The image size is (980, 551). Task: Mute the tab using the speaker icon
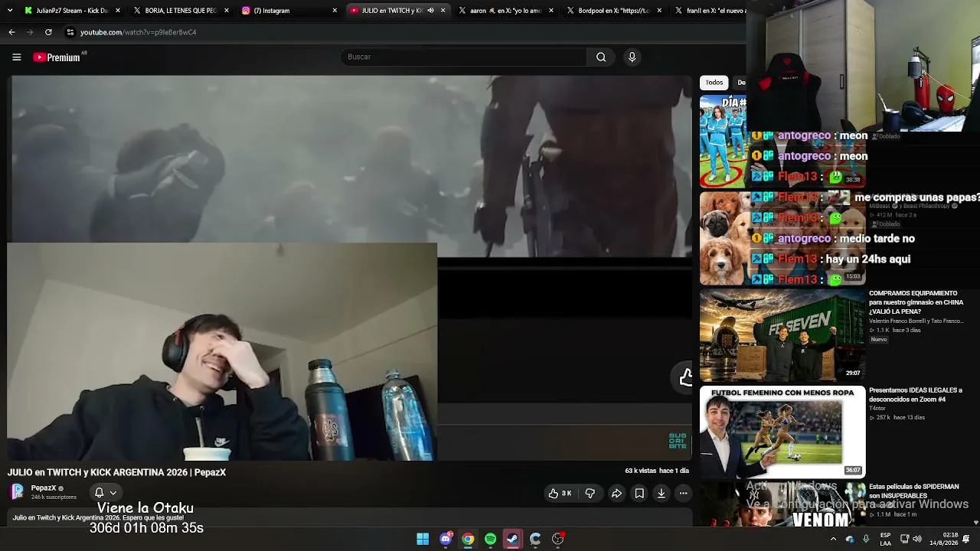[430, 11]
